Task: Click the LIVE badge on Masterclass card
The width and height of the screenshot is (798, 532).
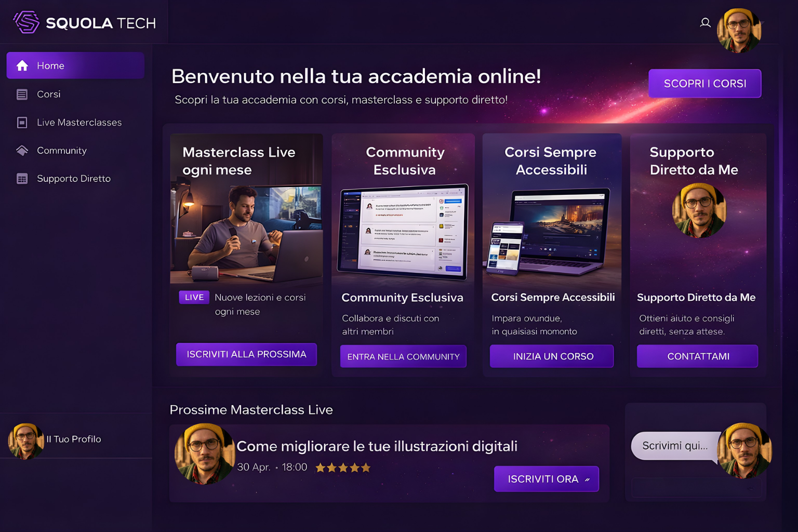Action: 194,297
